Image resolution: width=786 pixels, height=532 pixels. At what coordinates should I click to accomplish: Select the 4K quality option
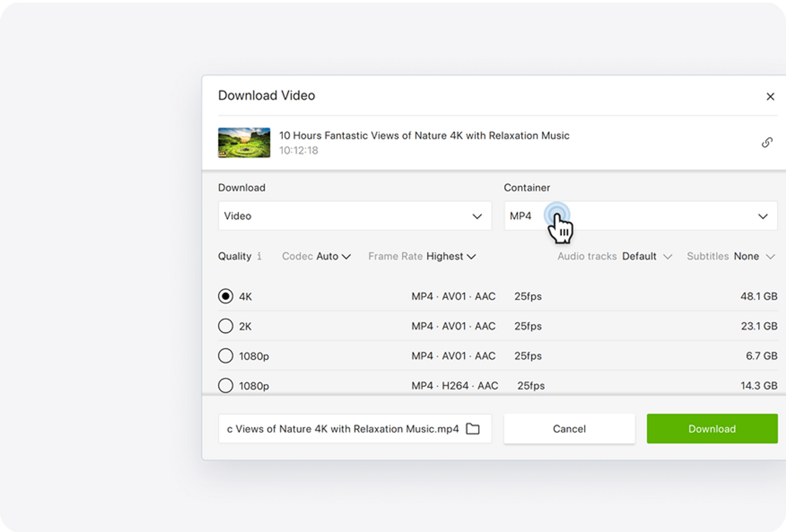click(x=226, y=296)
